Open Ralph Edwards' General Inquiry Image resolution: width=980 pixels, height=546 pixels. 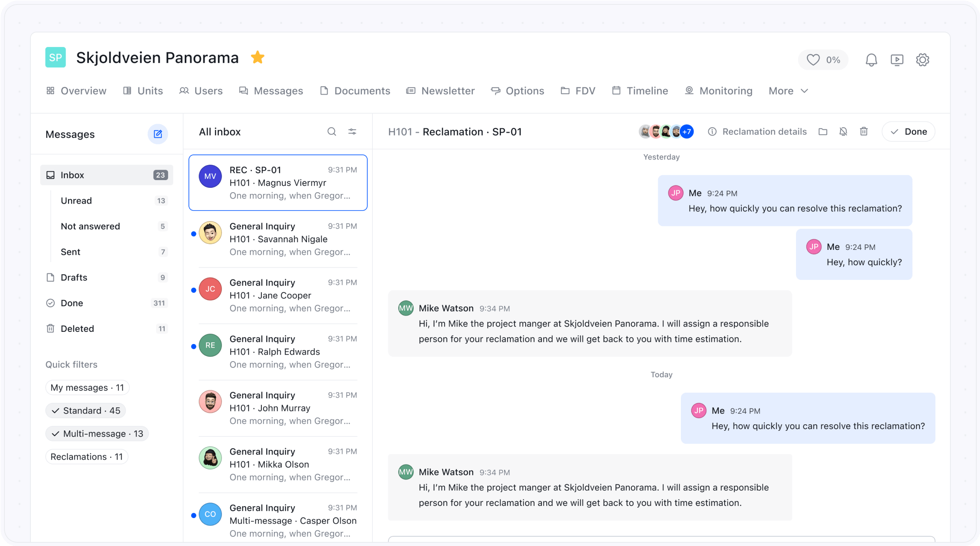(278, 352)
